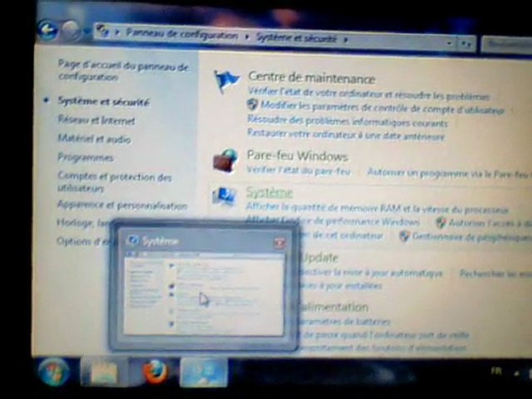Open Réseau et Internet category
Image resolution: width=532 pixels, height=399 pixels.
point(96,120)
